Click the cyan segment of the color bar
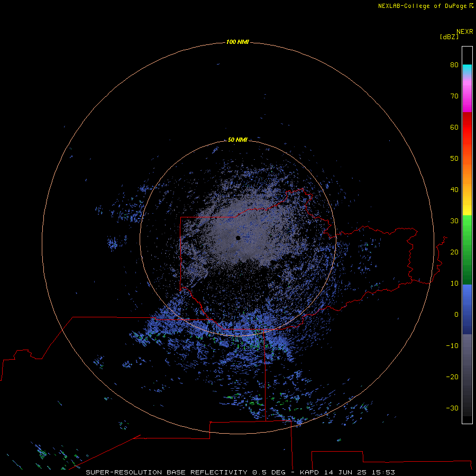 tap(467, 69)
